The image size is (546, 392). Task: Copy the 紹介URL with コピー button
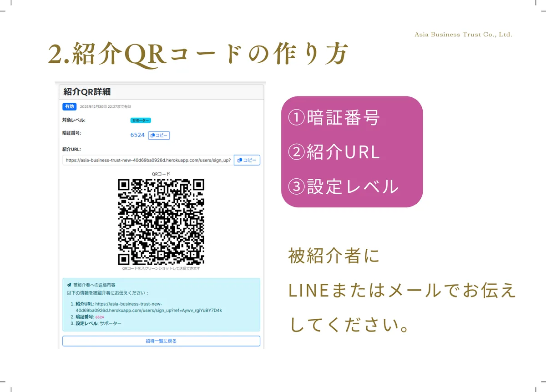pos(247,160)
